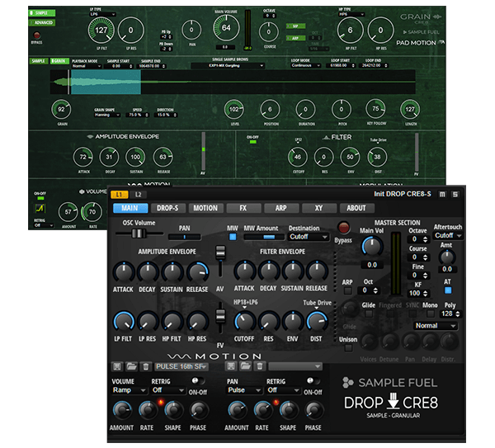The image size is (495, 448).
Task: Open folder icon for Pan motion presets
Action: [246, 366]
